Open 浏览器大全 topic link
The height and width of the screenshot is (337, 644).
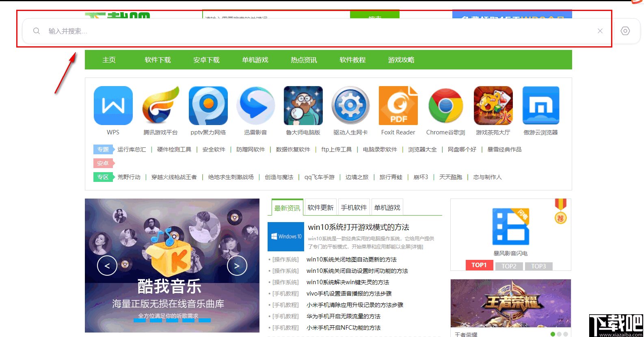coord(422,149)
